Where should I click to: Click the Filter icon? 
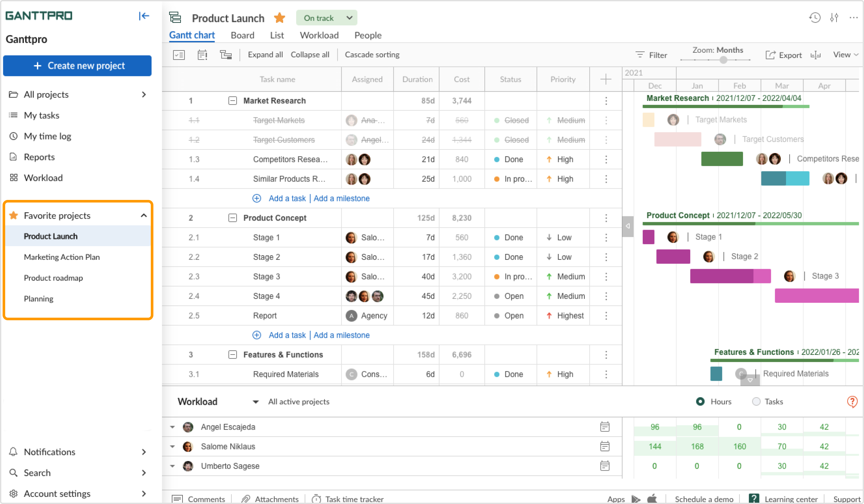tap(640, 55)
